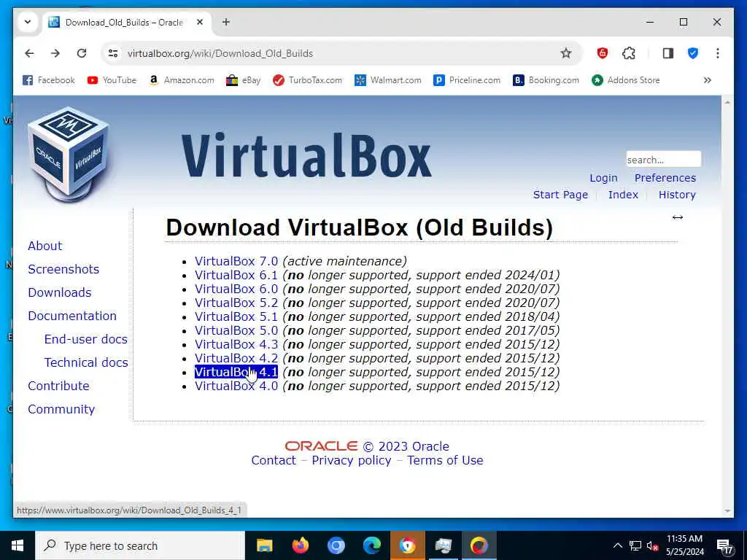The width and height of the screenshot is (747, 560).
Task: Close the Download_Old_Builds tab
Action: click(200, 23)
